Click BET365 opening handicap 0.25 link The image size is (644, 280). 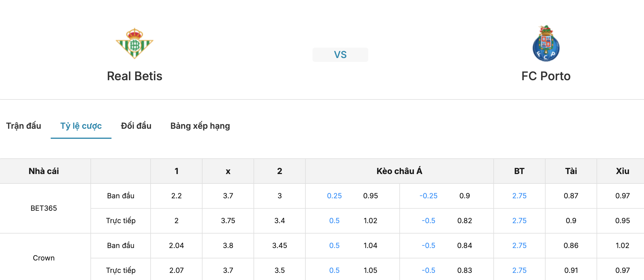tap(334, 196)
